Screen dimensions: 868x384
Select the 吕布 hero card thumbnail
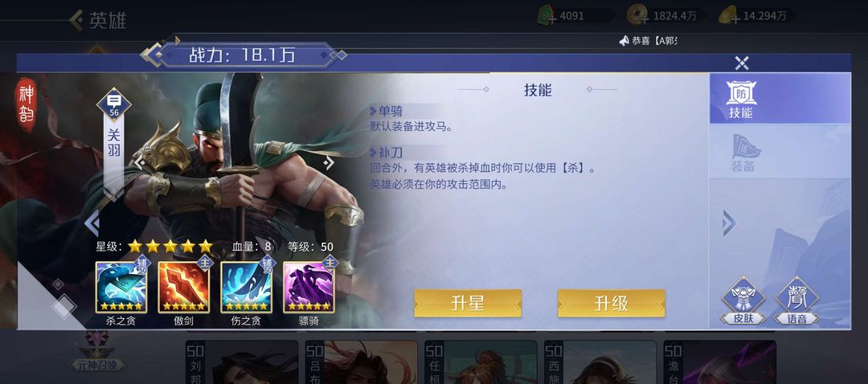(x=362, y=362)
